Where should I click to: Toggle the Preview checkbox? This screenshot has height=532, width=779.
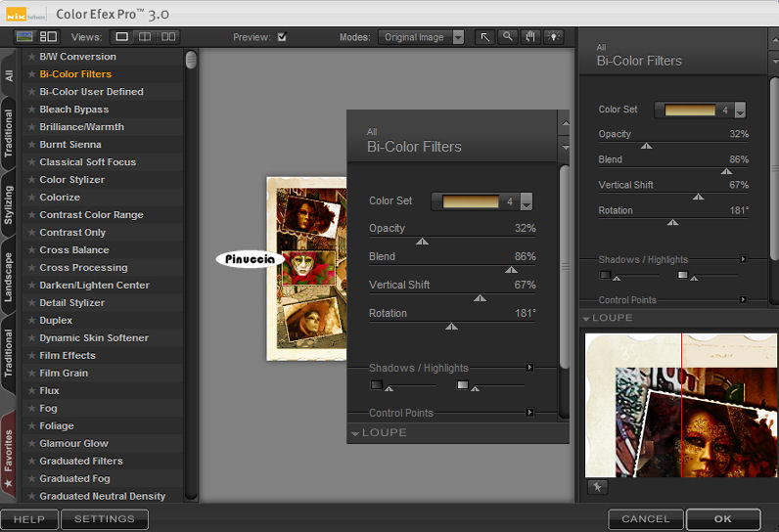282,37
